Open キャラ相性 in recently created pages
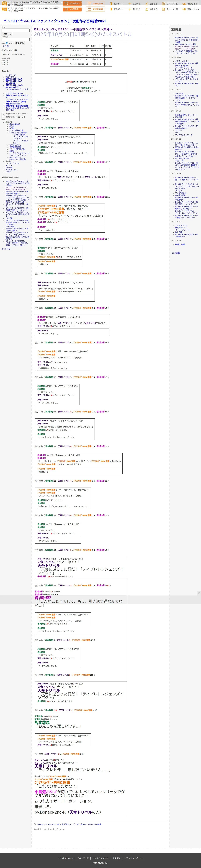201x868 pixels. [10, 226]
